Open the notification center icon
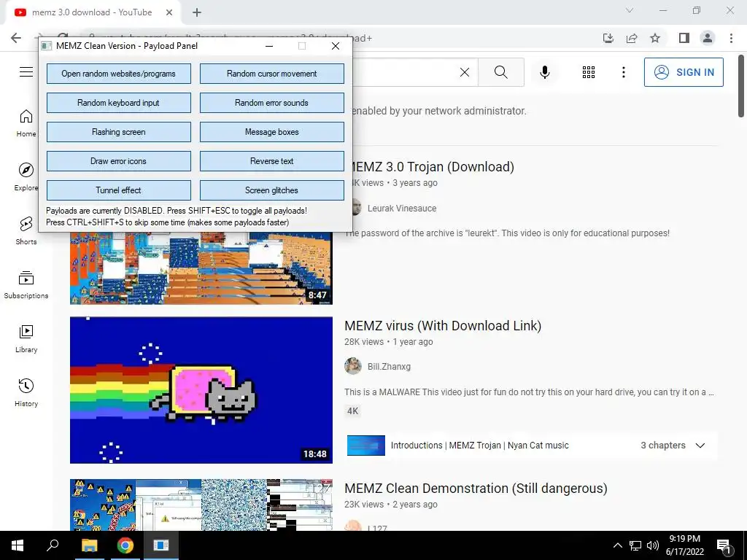 [x=724, y=547]
